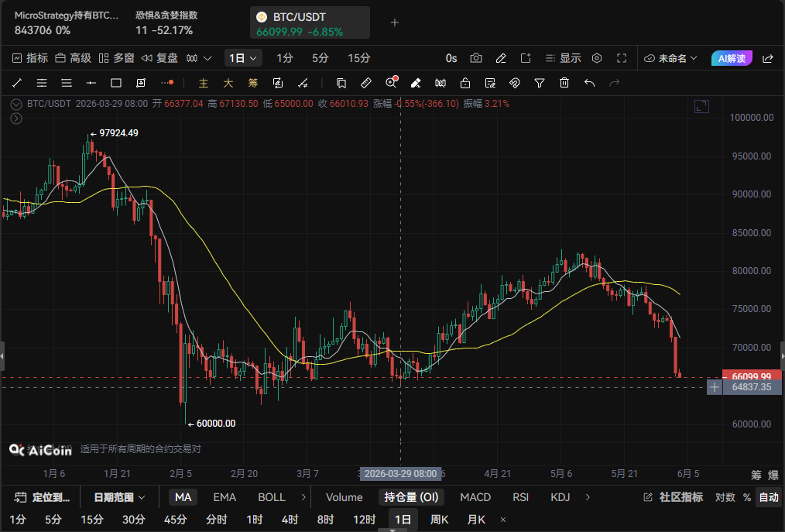This screenshot has height=532, width=785.
Task: Expand the 日期范围 date range dropdown
Action: click(x=119, y=497)
